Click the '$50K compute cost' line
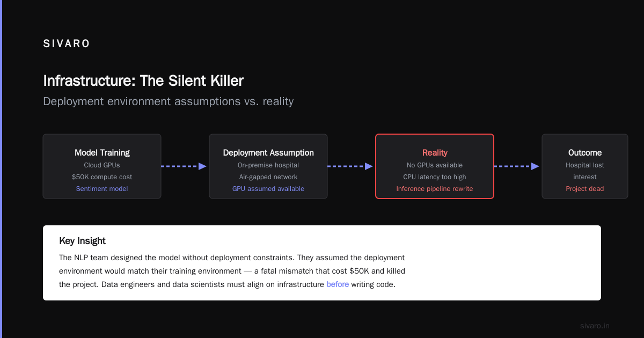Viewport: 644px width, 338px height. (102, 177)
